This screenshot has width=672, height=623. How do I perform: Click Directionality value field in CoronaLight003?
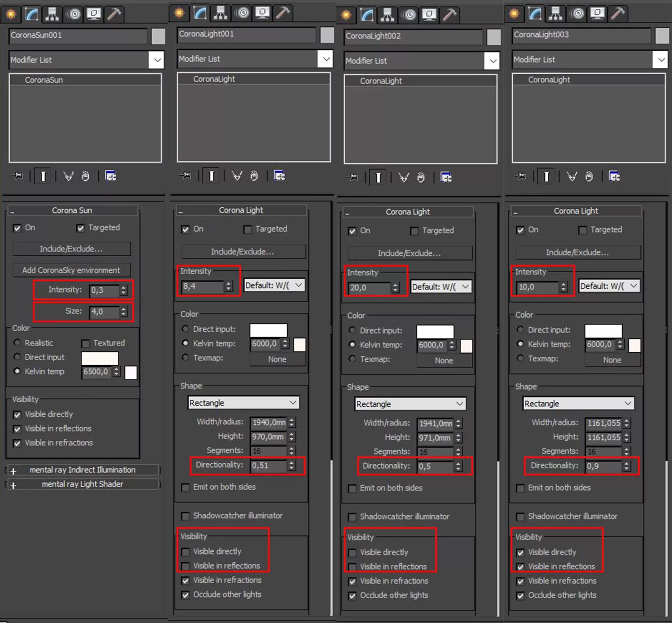click(603, 466)
